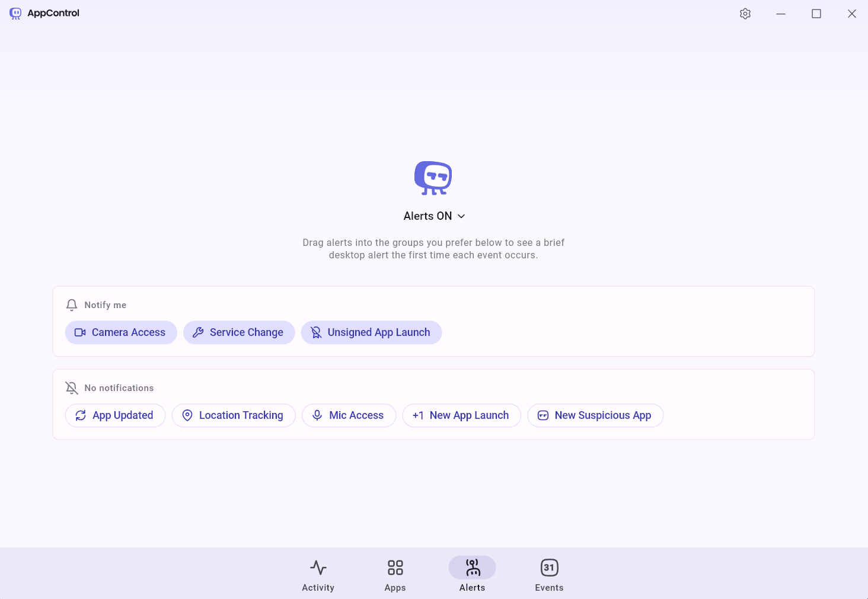Image resolution: width=868 pixels, height=599 pixels.
Task: Open the Activity tab in bottom navigation
Action: (318, 574)
